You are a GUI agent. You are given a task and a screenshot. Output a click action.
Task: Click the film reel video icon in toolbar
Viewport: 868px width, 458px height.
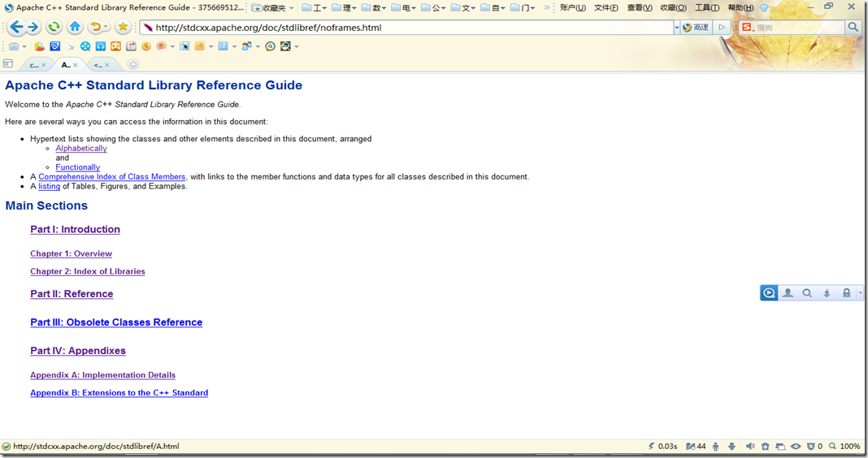coord(85,46)
